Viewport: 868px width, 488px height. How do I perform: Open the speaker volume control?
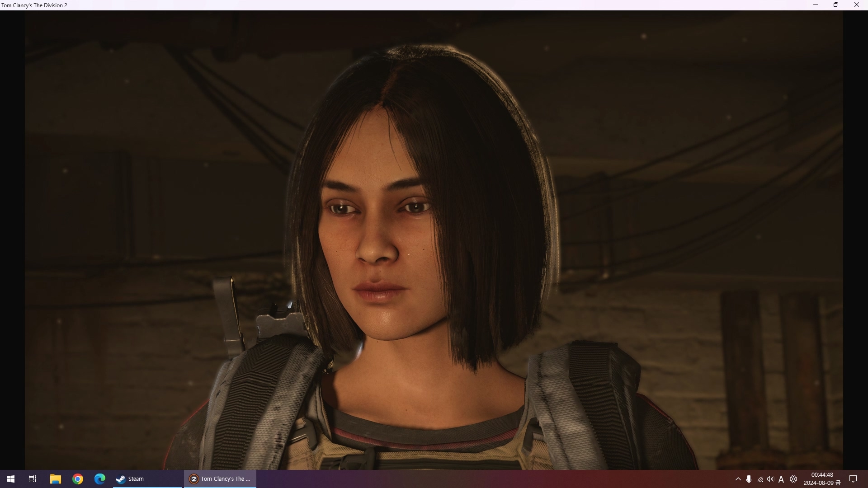(x=770, y=479)
